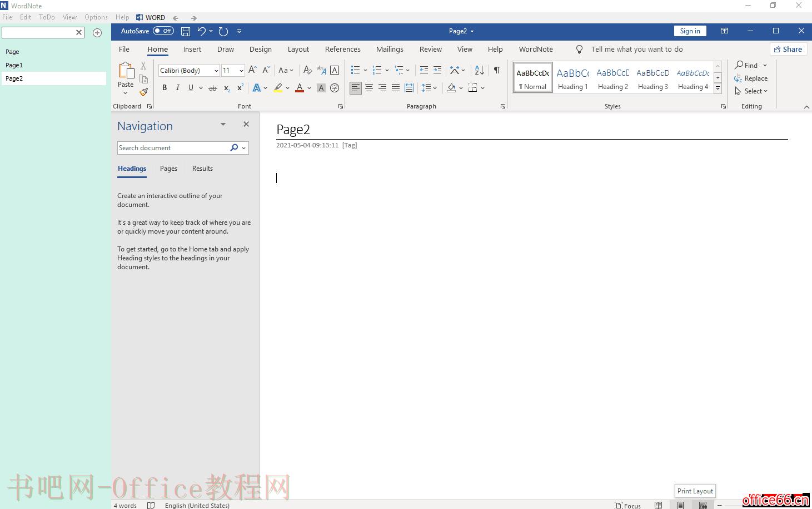Toggle Bold formatting
812x509 pixels.
coord(165,88)
